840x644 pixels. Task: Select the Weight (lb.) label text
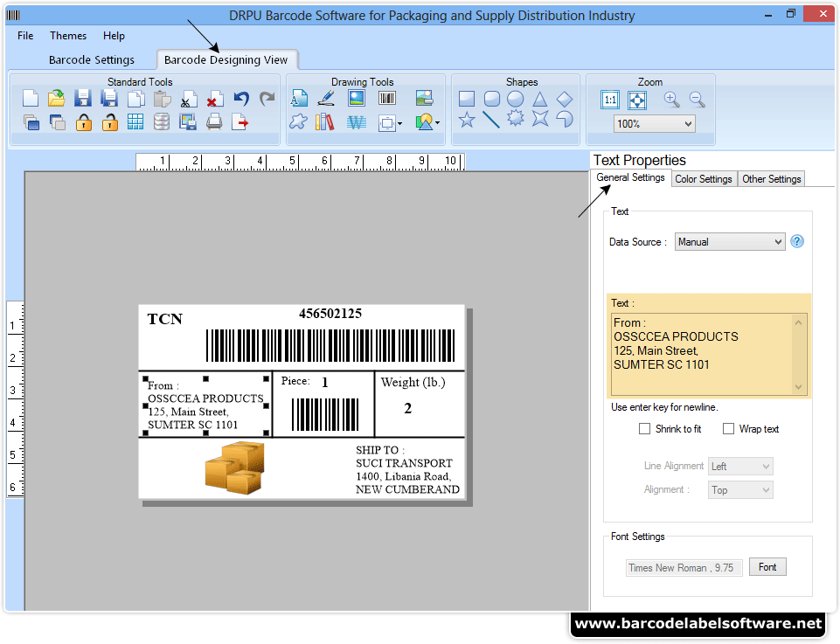(x=413, y=382)
